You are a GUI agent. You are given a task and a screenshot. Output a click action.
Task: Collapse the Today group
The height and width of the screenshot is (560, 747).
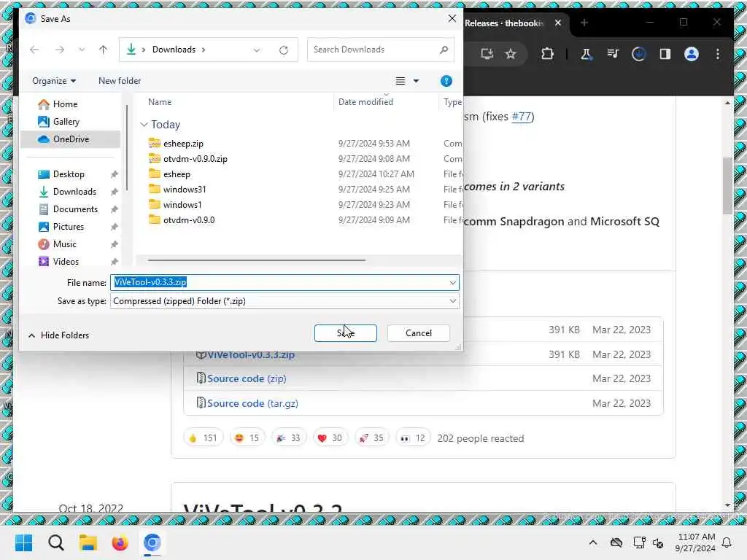click(144, 125)
